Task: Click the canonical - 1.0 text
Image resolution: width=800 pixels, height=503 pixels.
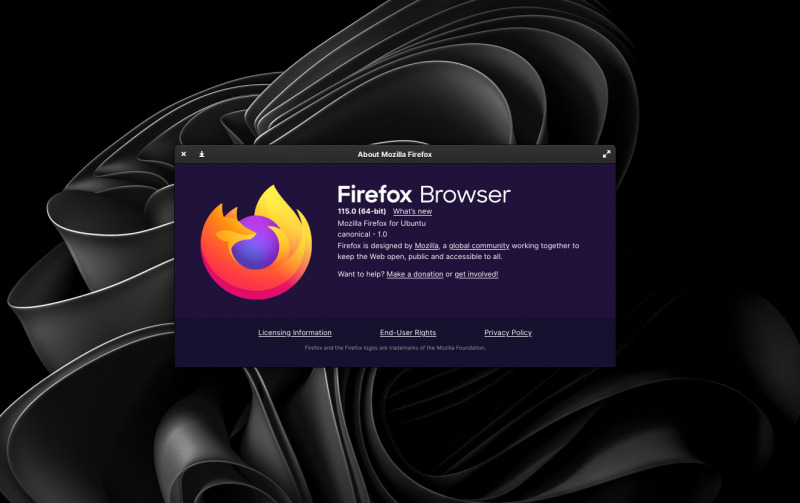Action: pos(362,234)
